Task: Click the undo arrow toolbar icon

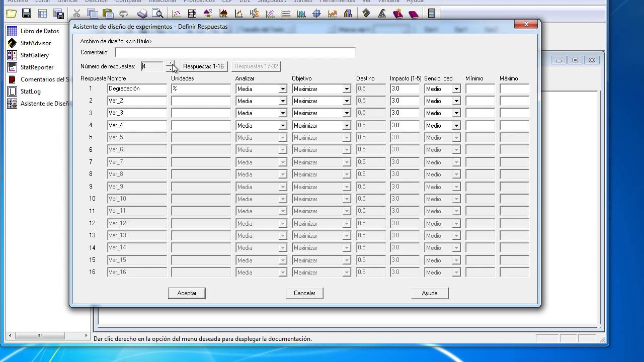Action: [x=123, y=14]
